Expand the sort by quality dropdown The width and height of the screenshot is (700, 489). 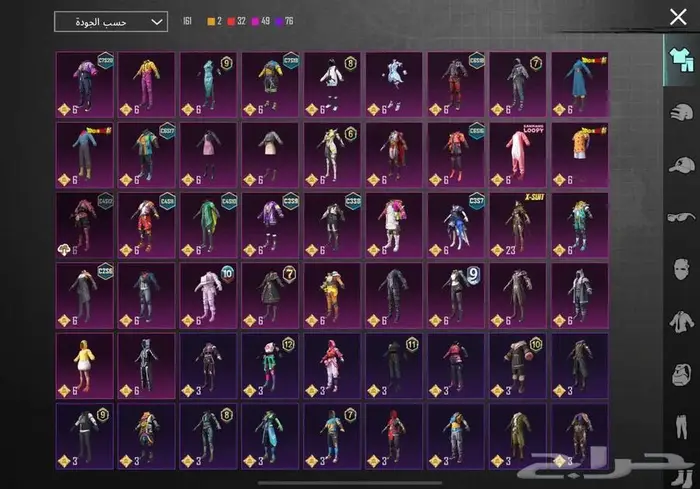[111, 21]
